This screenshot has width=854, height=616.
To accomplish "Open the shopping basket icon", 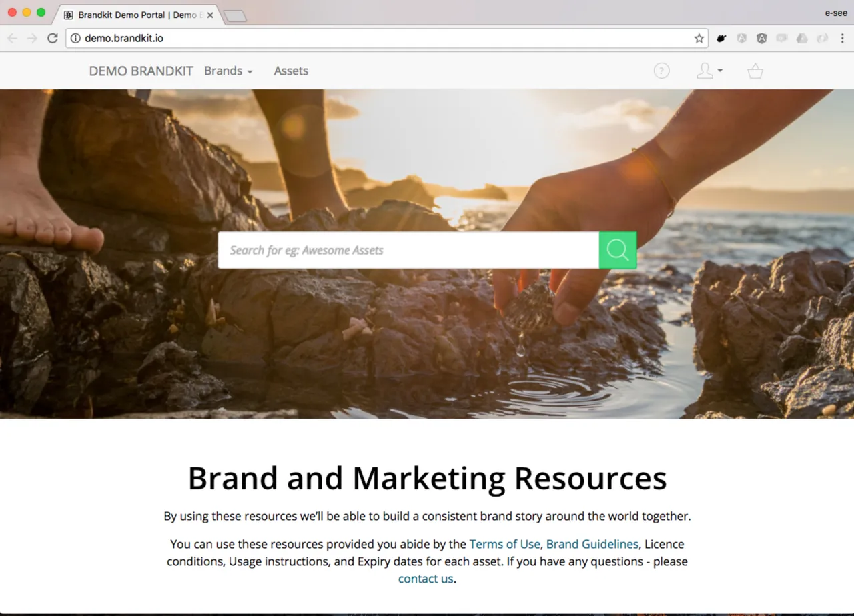I will [x=755, y=71].
